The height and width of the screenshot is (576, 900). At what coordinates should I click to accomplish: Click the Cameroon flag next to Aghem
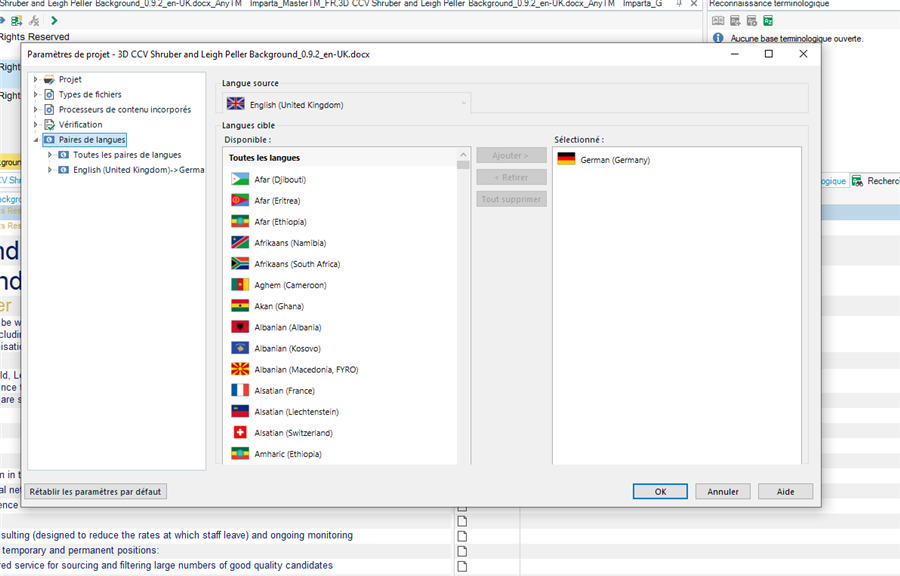pos(240,285)
